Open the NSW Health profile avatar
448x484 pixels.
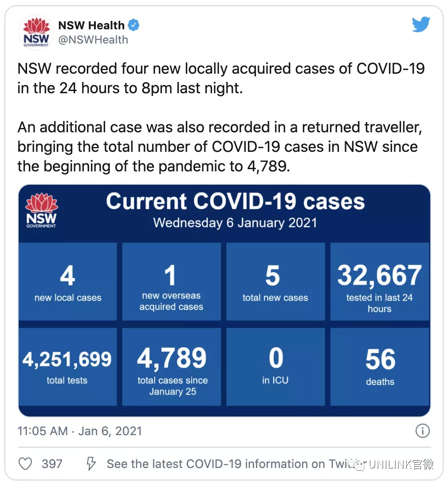36,32
